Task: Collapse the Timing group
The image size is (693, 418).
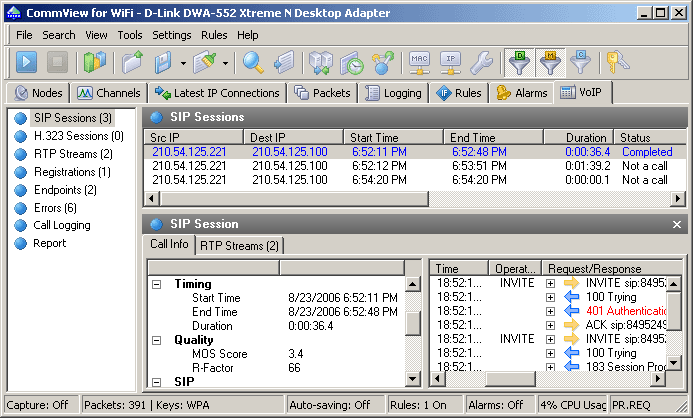Action: pos(156,284)
